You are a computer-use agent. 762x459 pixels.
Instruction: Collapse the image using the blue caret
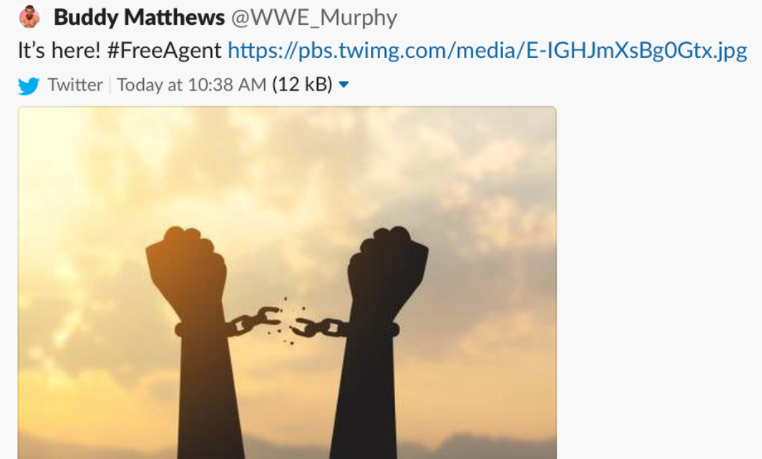click(344, 85)
